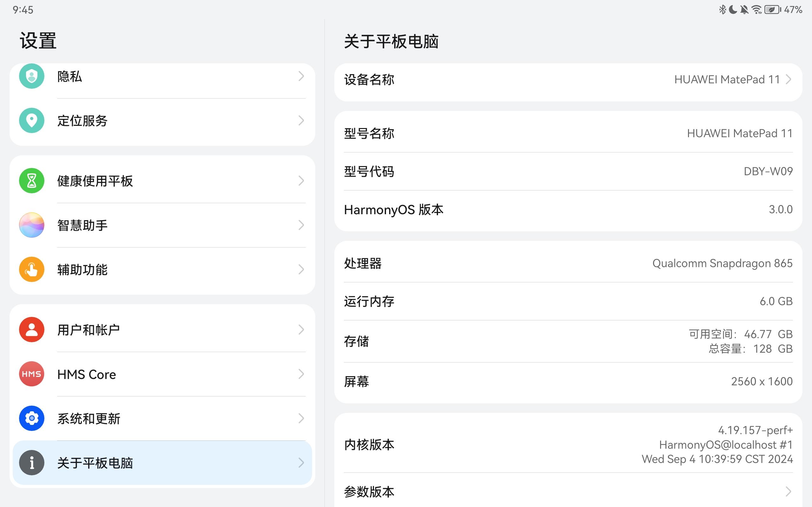Viewport: 812px width, 507px height.
Task: Tap the Wi-Fi status bar icon
Action: (x=756, y=10)
